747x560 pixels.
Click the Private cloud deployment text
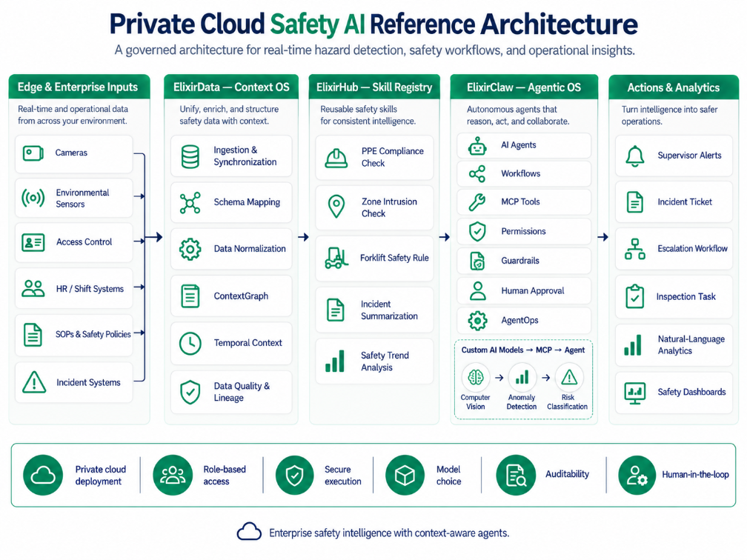click(100, 476)
